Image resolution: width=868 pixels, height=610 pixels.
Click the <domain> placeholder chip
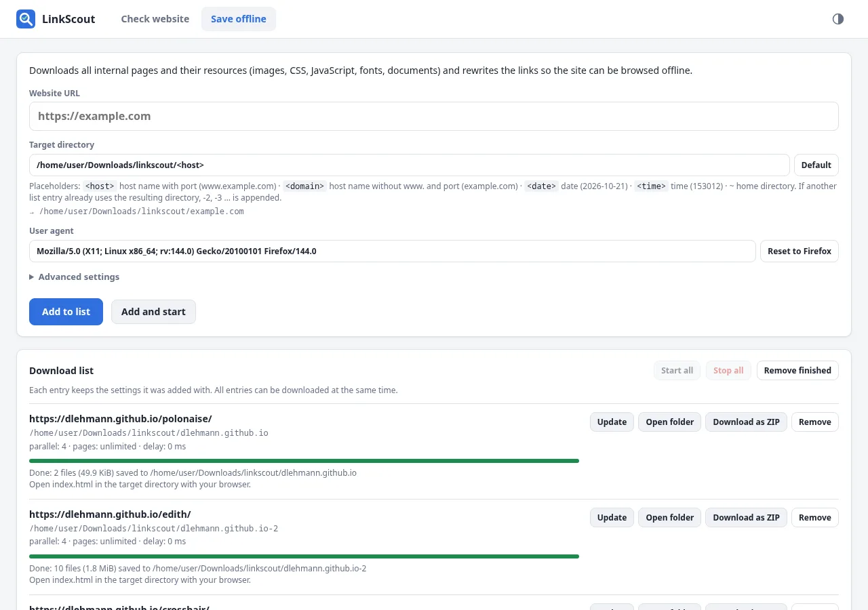(304, 186)
